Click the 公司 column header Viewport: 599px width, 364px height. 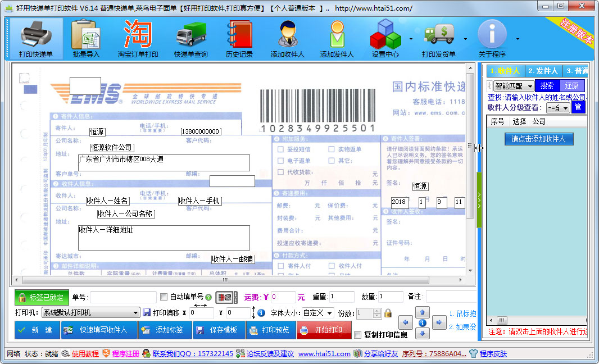coord(539,121)
